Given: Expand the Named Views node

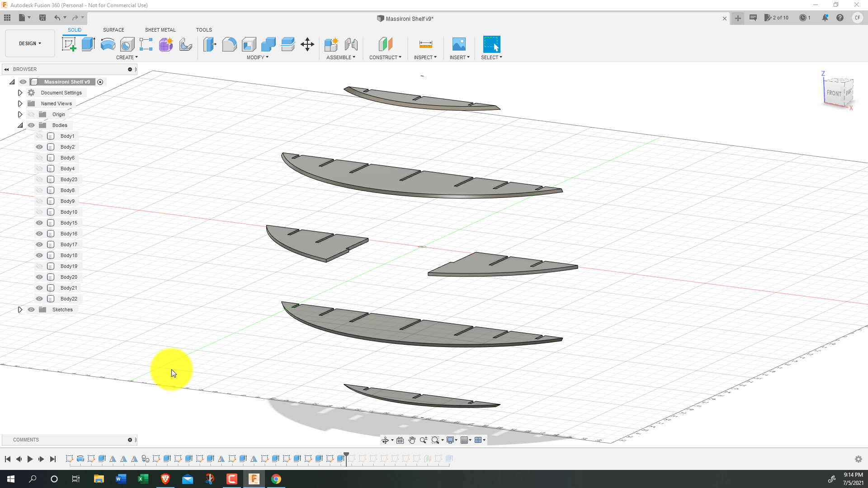Looking at the screenshot, I should coord(20,103).
